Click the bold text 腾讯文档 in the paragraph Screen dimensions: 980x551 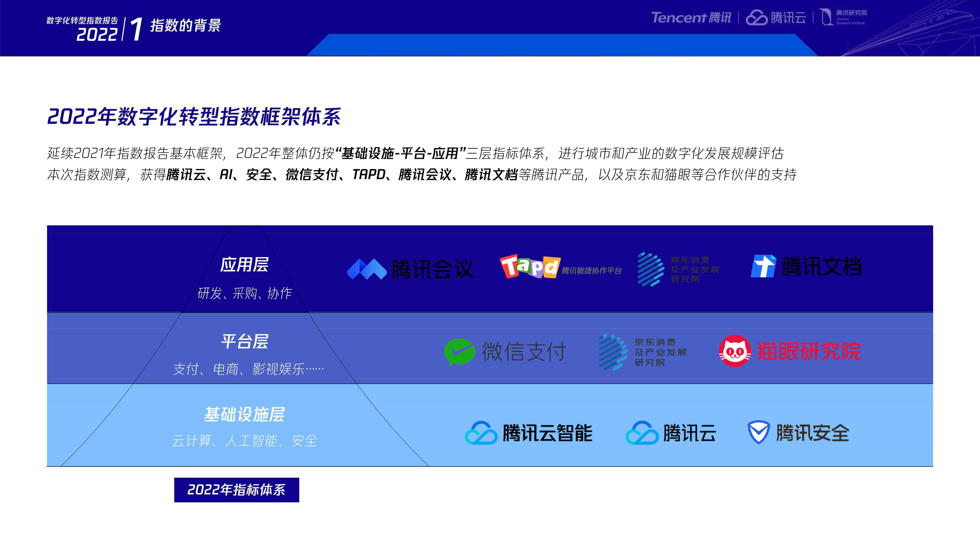(x=491, y=174)
